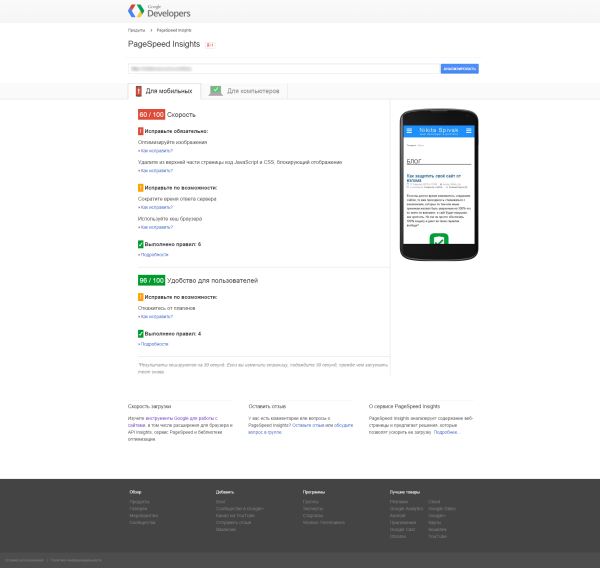Switch to the Для мобильных tab
The width and height of the screenshot is (600, 568).
[164, 91]
